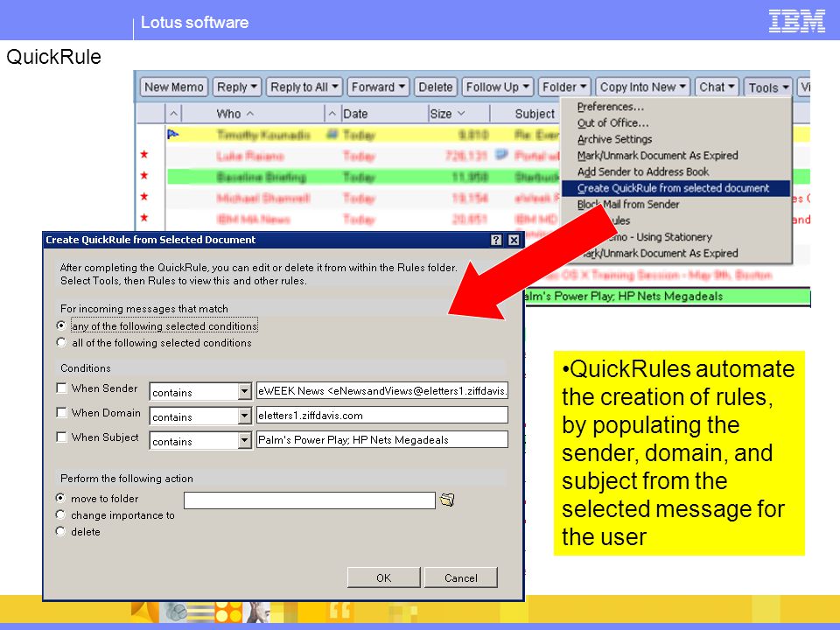Click the Delete toolbar button
This screenshot has width=840, height=630.
point(435,87)
